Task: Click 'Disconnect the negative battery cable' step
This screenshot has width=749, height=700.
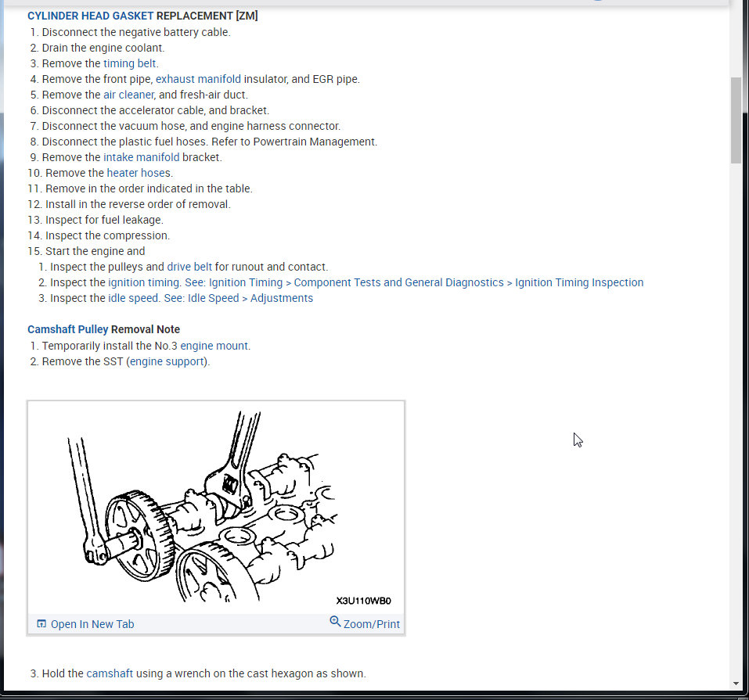Action: tap(136, 33)
